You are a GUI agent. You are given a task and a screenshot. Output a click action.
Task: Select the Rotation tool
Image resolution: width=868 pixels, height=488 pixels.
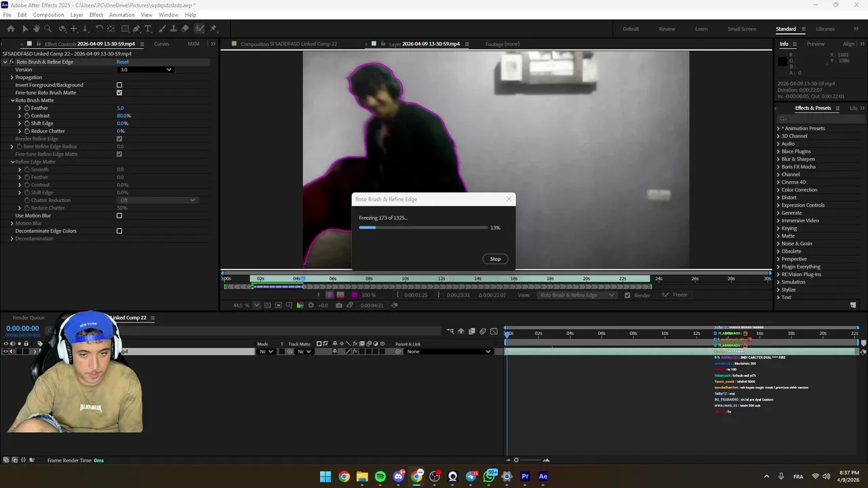click(x=99, y=28)
